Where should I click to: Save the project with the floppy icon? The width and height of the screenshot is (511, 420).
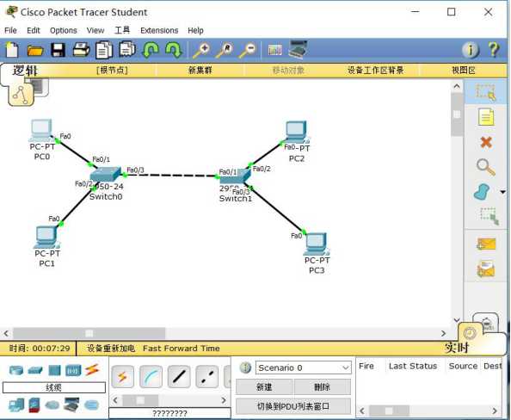point(58,50)
